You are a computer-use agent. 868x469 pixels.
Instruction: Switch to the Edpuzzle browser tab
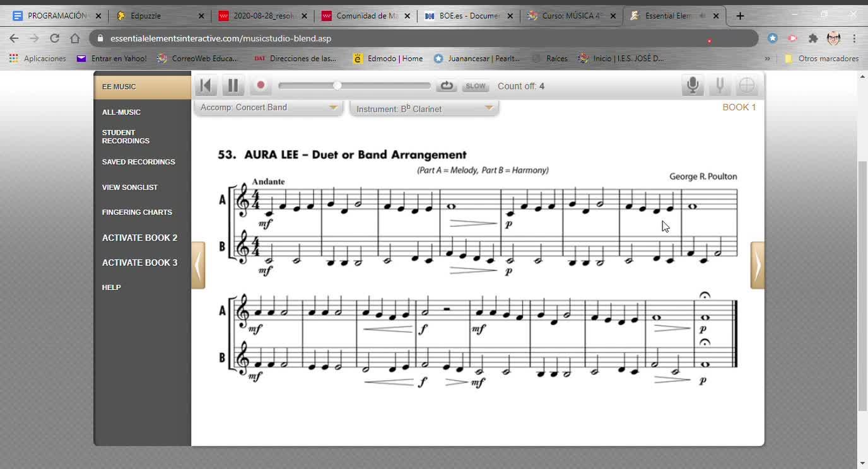click(x=160, y=16)
